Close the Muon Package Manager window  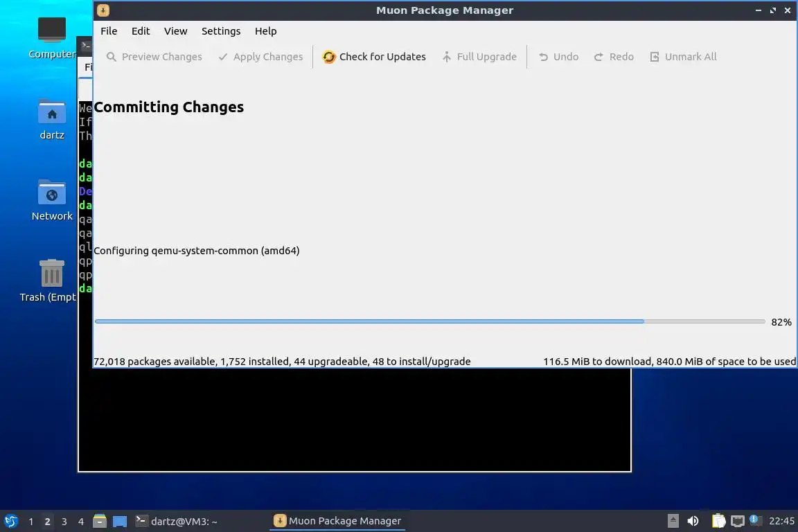(x=788, y=10)
